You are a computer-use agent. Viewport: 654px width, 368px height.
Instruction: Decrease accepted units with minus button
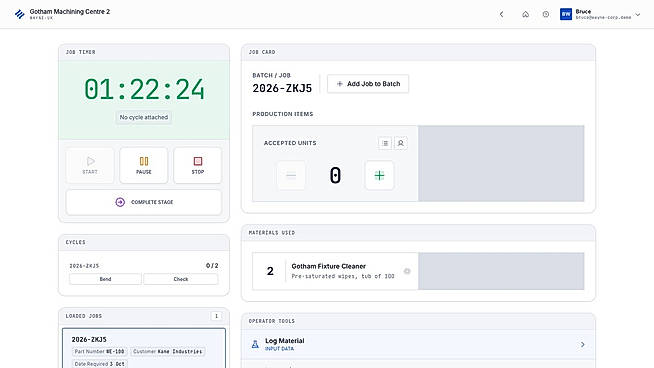291,175
